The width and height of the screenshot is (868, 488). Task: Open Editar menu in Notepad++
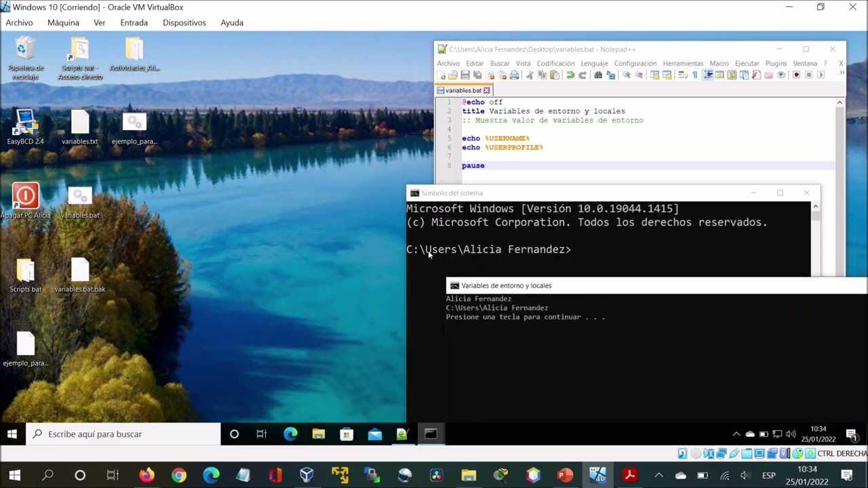tap(475, 63)
